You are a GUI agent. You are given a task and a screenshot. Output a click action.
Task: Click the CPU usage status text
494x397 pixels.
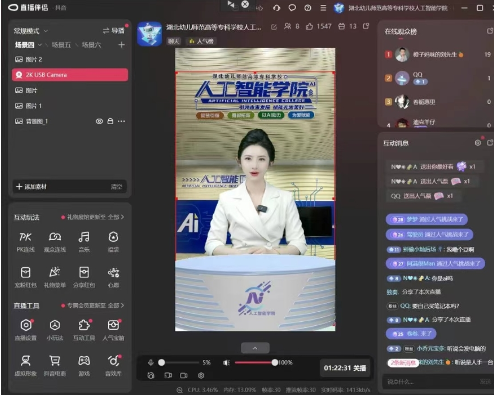click(x=203, y=390)
